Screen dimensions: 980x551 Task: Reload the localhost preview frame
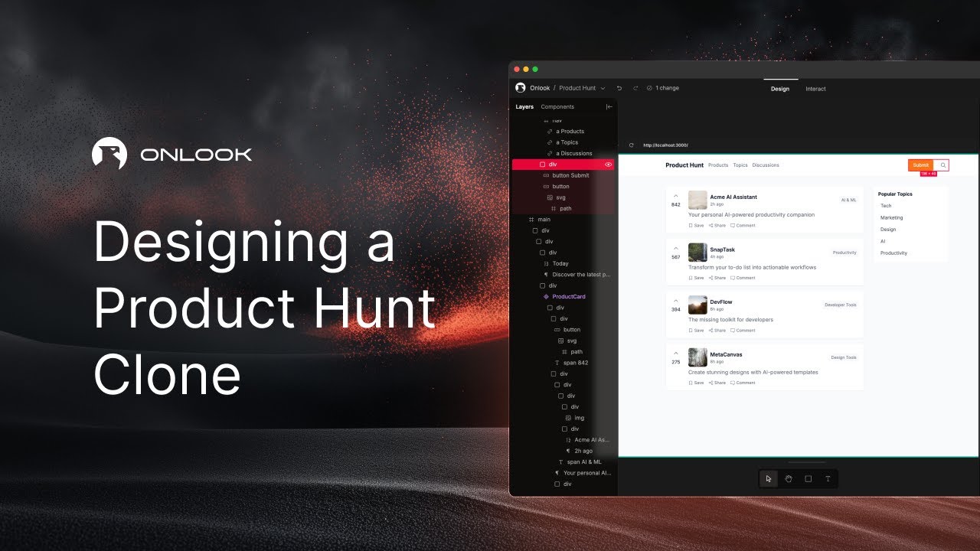tap(632, 145)
